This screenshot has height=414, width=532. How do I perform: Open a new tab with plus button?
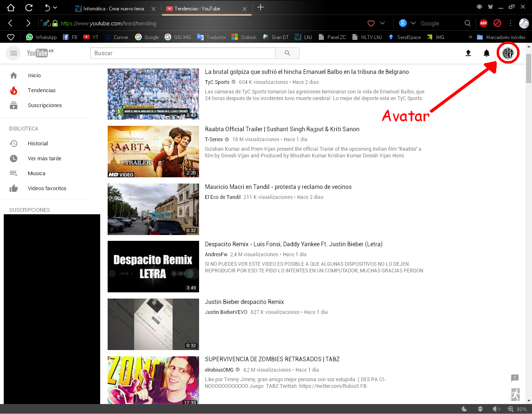[x=261, y=7]
